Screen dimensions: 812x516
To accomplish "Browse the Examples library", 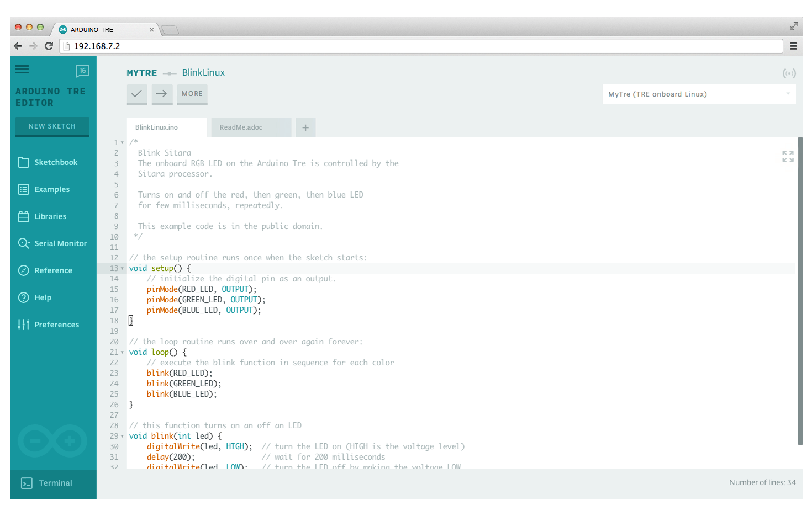I will [x=52, y=189].
